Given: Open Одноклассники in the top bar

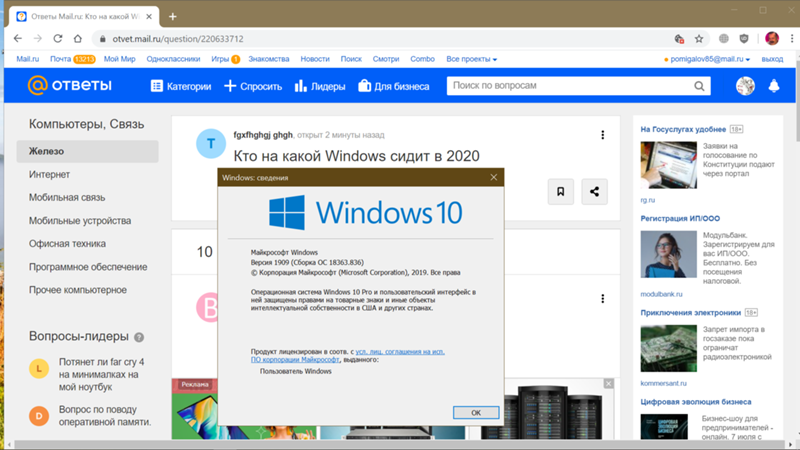Looking at the screenshot, I should (173, 59).
